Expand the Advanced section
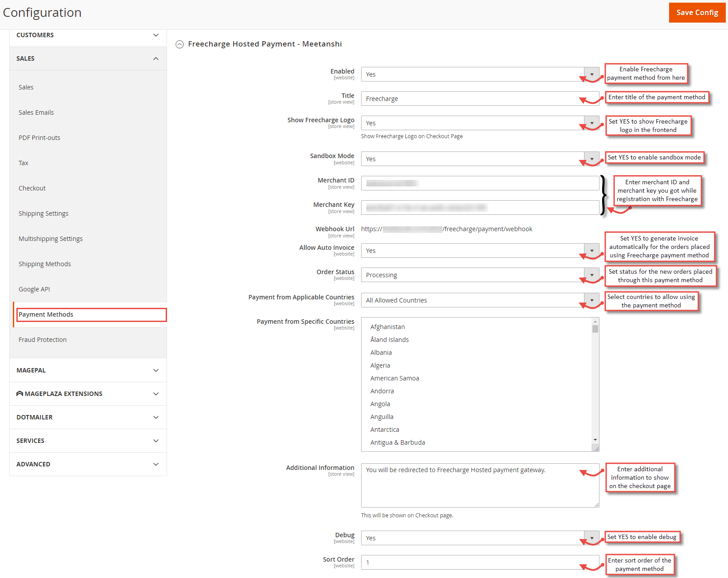The width and height of the screenshot is (728, 578). (88, 464)
